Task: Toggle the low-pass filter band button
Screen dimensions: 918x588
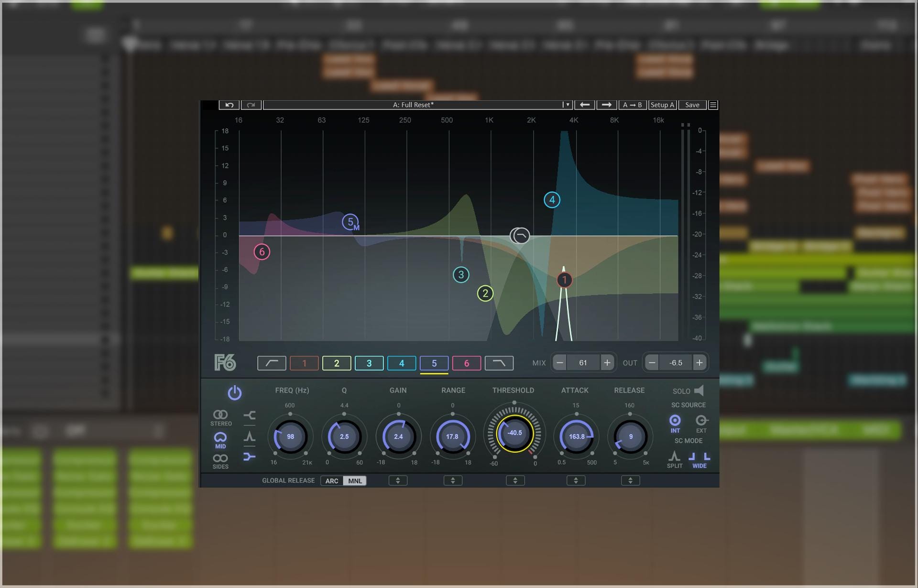Action: (499, 363)
